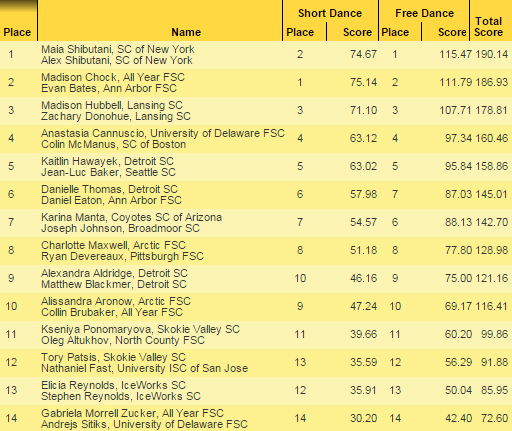Screen dimensions: 512x431
Task: Click free dance score 42.40
Action: (459, 418)
